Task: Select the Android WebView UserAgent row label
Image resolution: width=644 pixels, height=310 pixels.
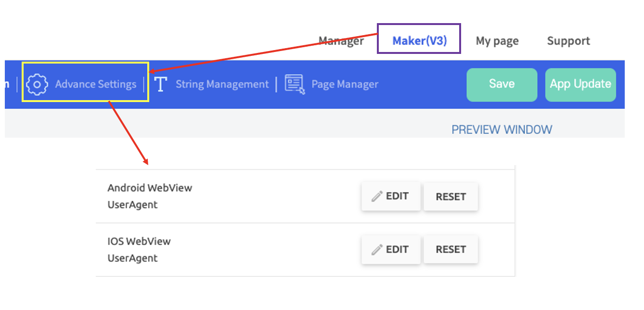Action: coord(150,196)
